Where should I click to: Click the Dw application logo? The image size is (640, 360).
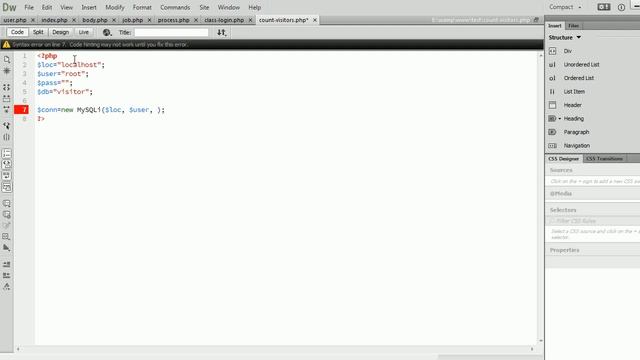(9, 7)
